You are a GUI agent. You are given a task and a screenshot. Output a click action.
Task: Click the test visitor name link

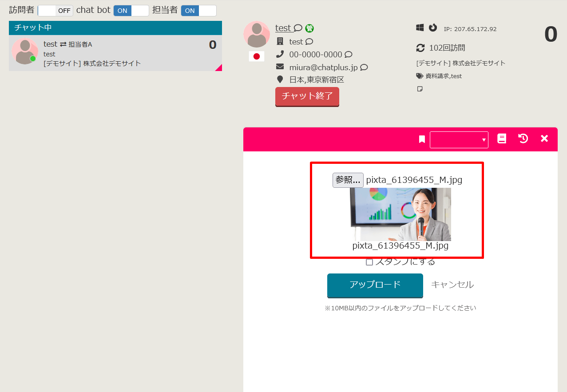click(283, 28)
